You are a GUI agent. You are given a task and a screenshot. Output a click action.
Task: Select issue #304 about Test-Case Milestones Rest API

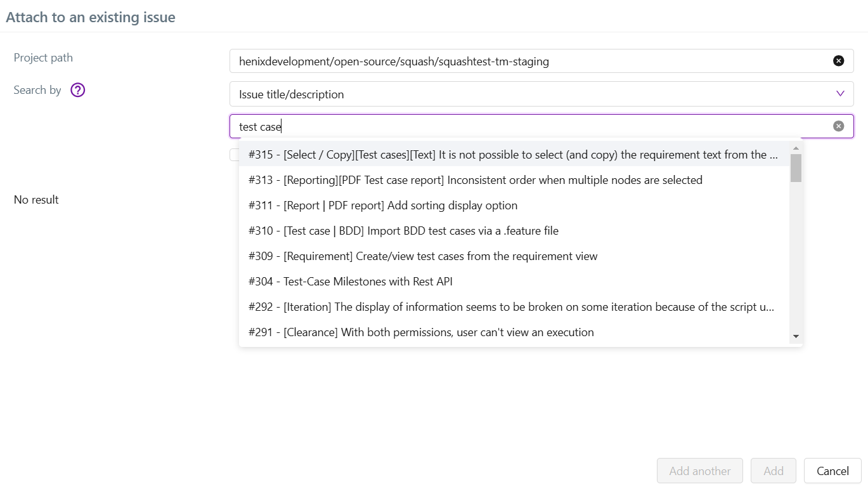[349, 281]
